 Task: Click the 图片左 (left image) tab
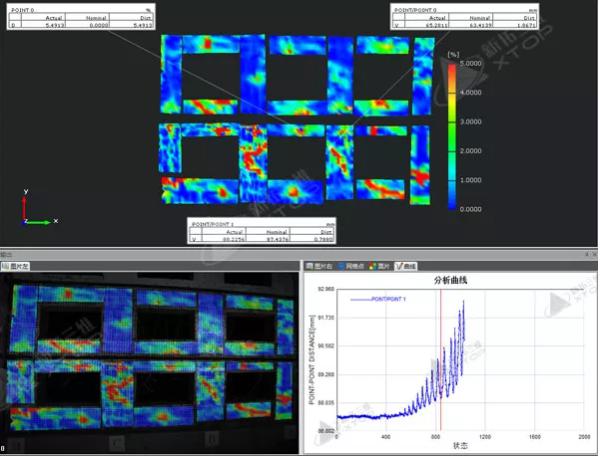(18, 266)
